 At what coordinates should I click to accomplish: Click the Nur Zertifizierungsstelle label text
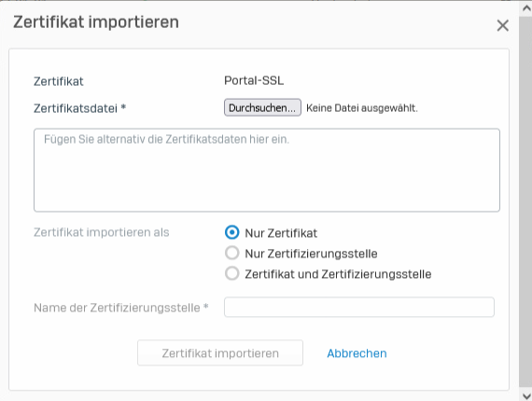(x=311, y=254)
